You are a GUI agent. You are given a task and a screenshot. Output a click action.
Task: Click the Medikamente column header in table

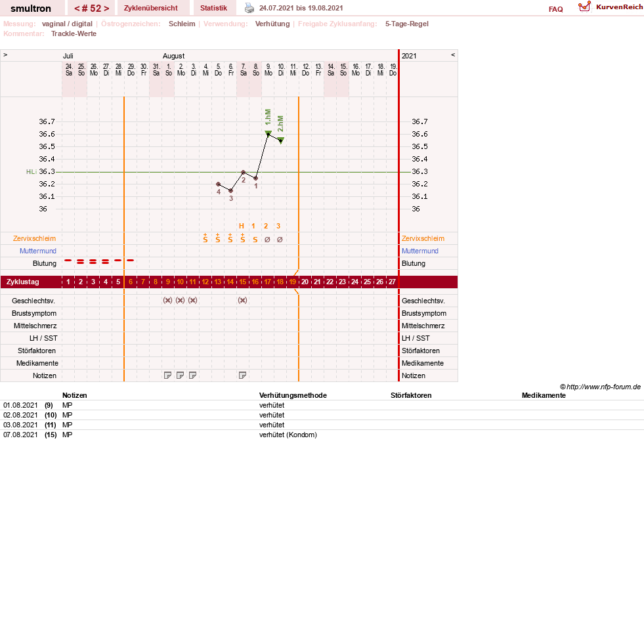[544, 395]
